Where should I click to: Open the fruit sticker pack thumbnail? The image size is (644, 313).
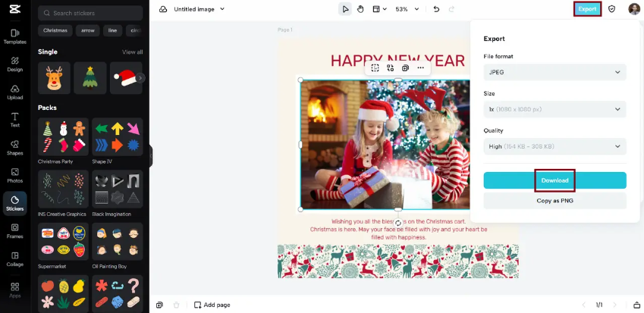63,294
